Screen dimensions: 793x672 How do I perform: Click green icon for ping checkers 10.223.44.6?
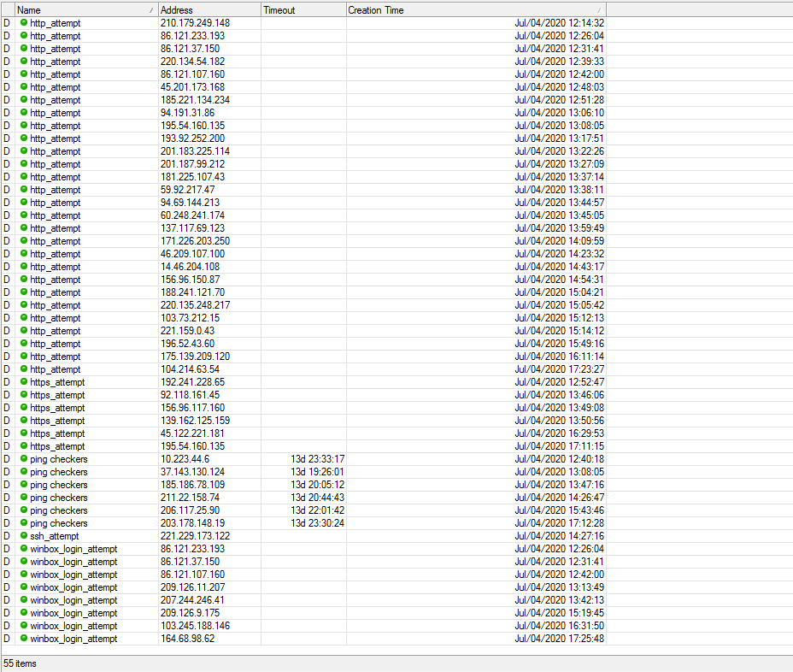(x=24, y=458)
